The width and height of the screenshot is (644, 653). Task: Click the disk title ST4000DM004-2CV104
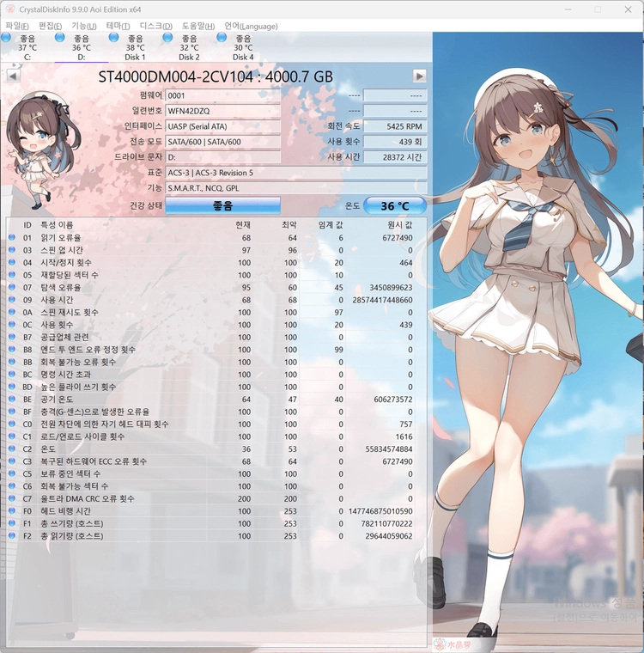[216, 76]
